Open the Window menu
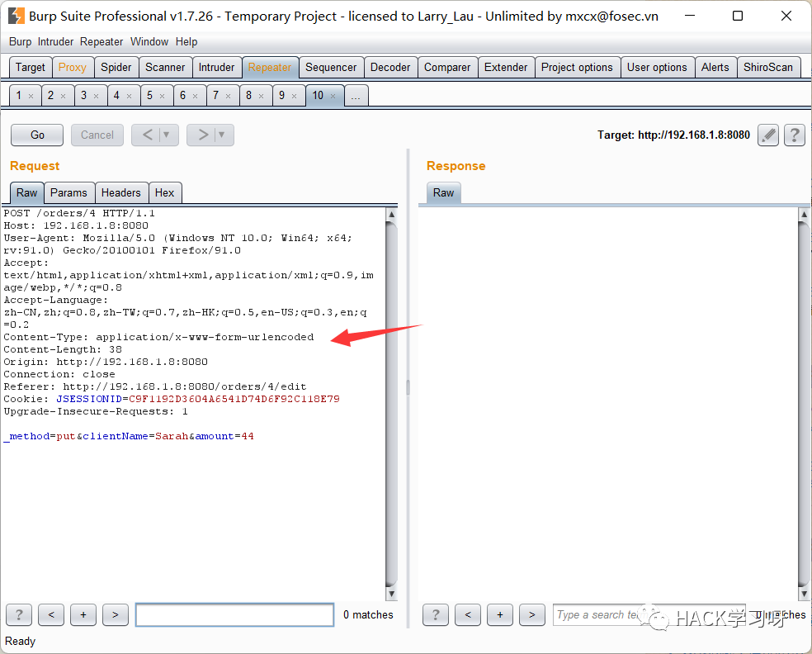The height and width of the screenshot is (654, 812). [x=149, y=41]
